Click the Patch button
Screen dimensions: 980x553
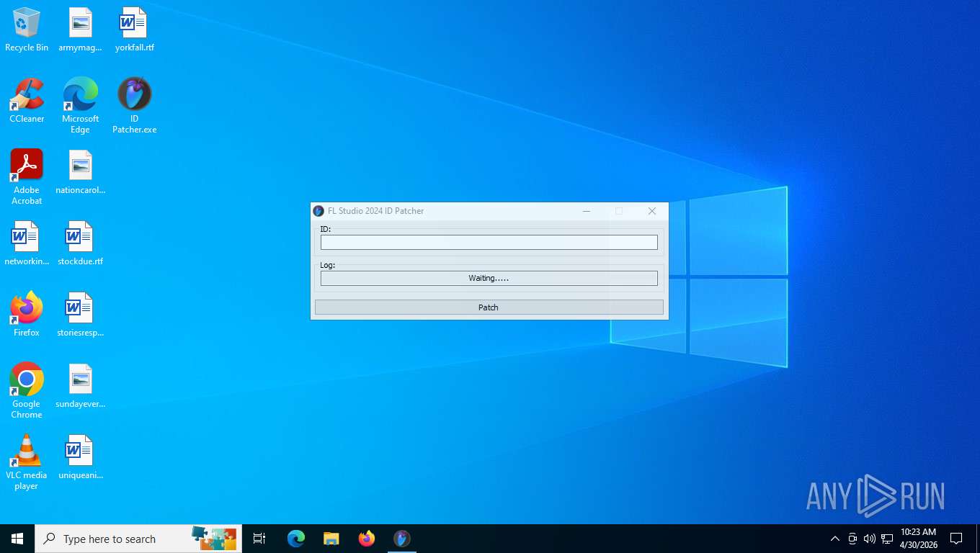pos(489,307)
